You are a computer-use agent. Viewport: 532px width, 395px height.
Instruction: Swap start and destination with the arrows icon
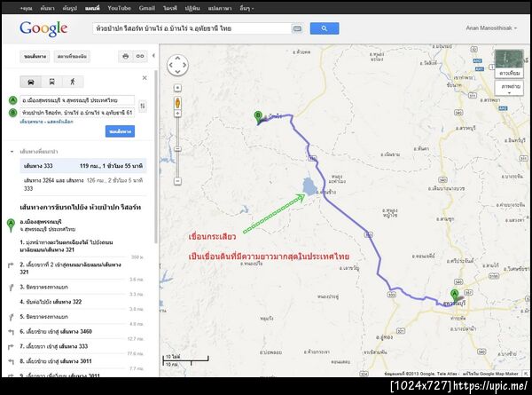click(143, 107)
